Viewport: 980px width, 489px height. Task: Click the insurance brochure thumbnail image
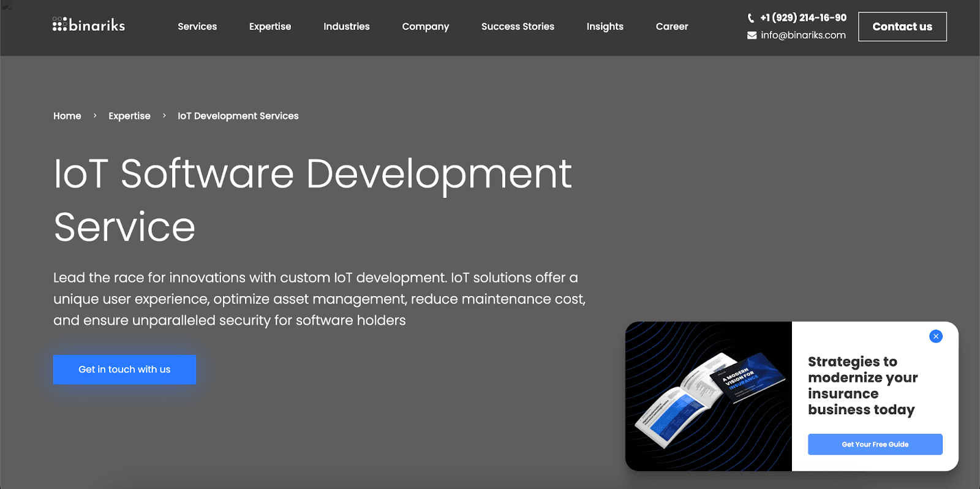click(709, 396)
